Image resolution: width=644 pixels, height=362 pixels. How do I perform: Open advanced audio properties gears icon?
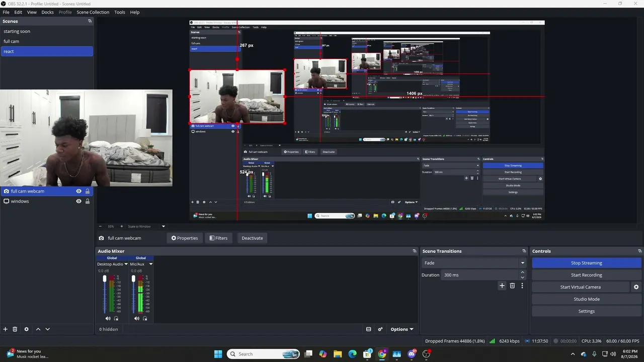380,329
